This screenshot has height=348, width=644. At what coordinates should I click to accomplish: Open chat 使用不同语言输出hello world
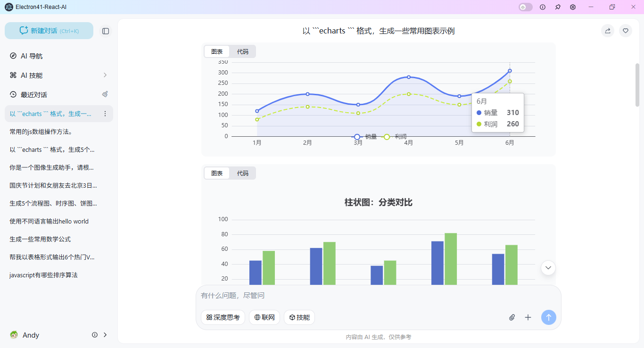59,221
